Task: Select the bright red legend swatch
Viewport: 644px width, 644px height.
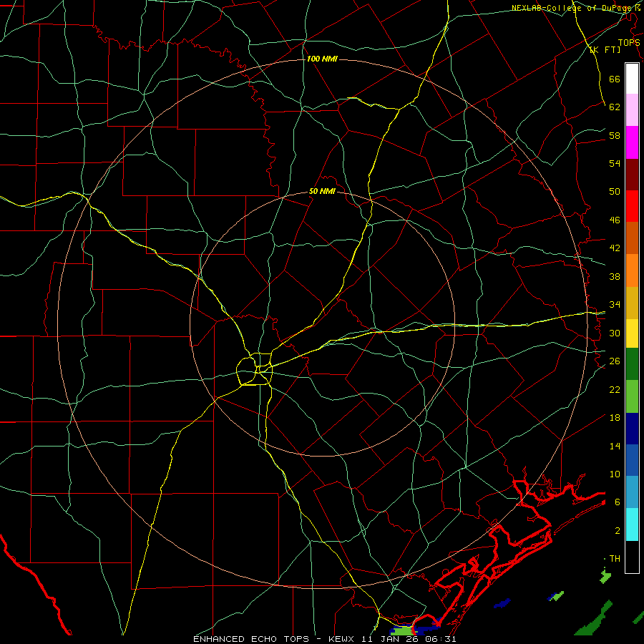Action: pyautogui.click(x=632, y=206)
